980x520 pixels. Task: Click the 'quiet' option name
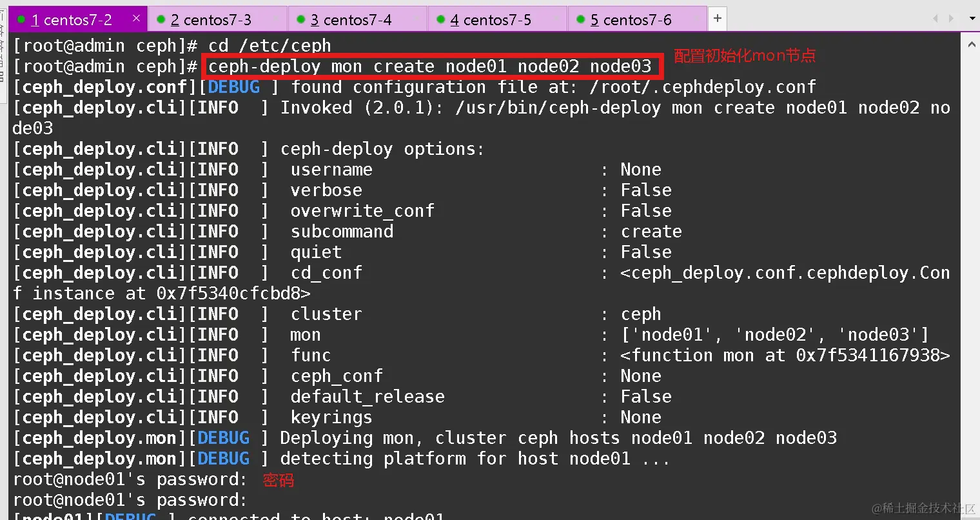click(x=316, y=252)
